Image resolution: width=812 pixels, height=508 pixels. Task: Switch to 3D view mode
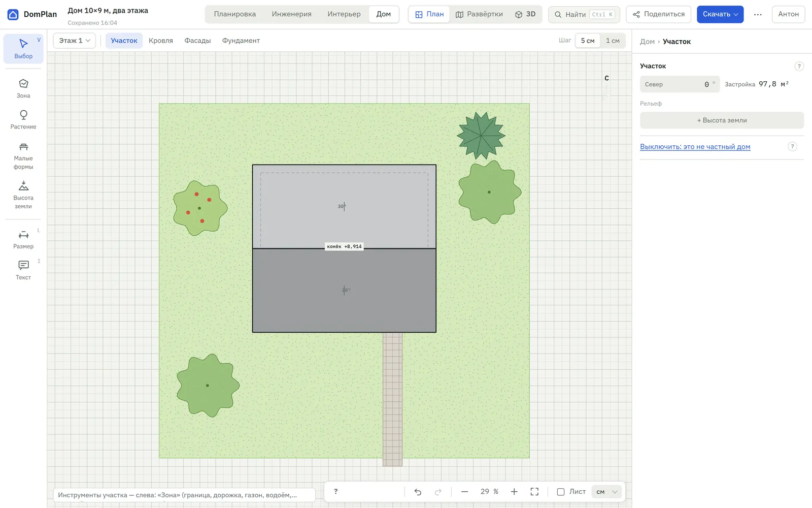tap(525, 14)
